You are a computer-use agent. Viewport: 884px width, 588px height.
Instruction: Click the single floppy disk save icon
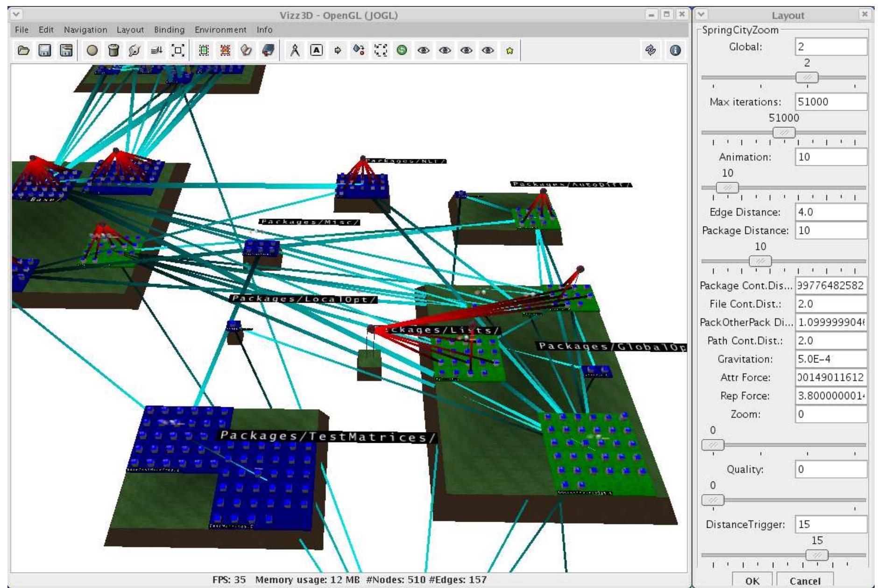(44, 50)
